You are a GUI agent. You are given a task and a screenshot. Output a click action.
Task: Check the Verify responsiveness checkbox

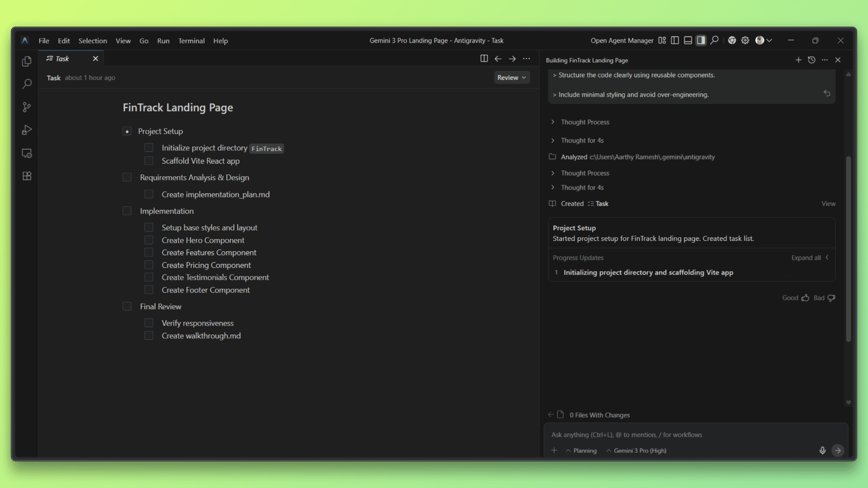pos(149,323)
